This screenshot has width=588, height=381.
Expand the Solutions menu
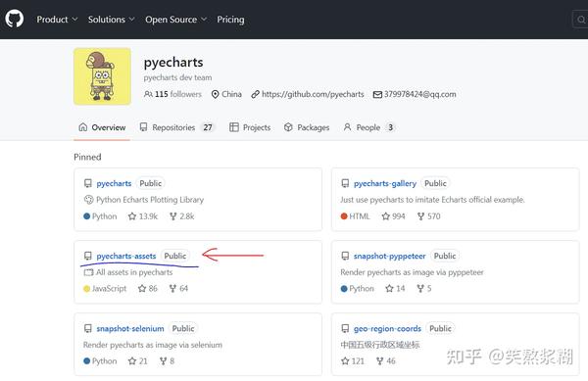[111, 20]
